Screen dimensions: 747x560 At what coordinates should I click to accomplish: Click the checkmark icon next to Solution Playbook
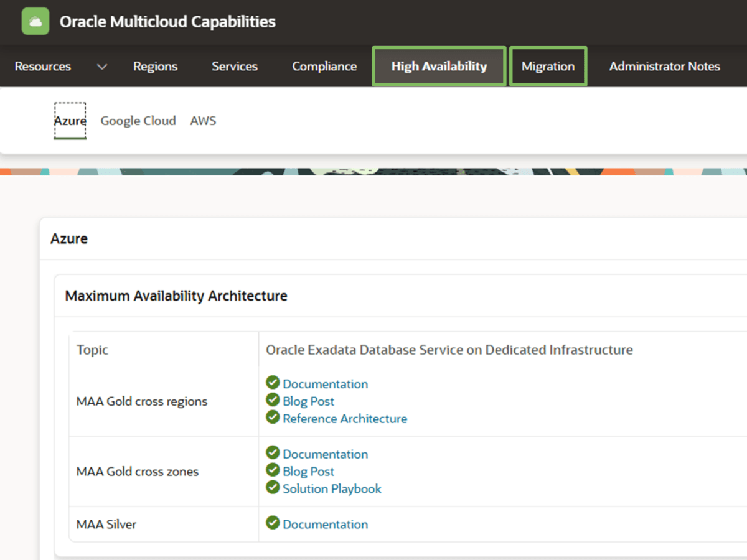point(273,488)
